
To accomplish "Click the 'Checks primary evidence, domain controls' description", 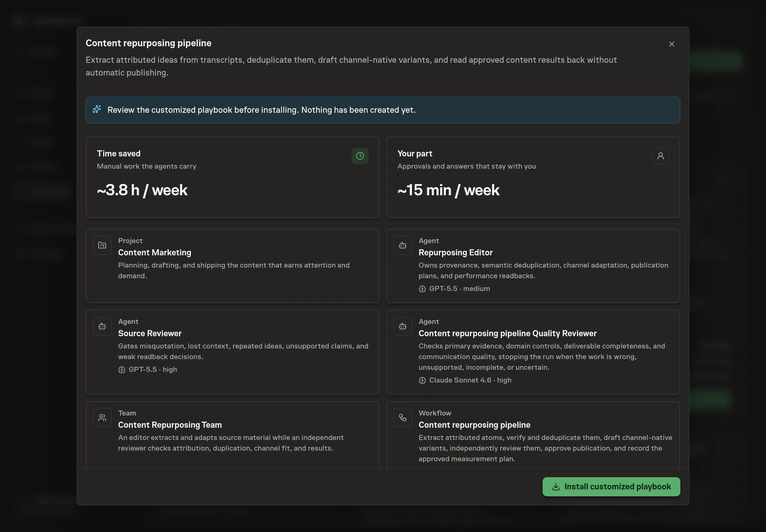I will (x=542, y=356).
